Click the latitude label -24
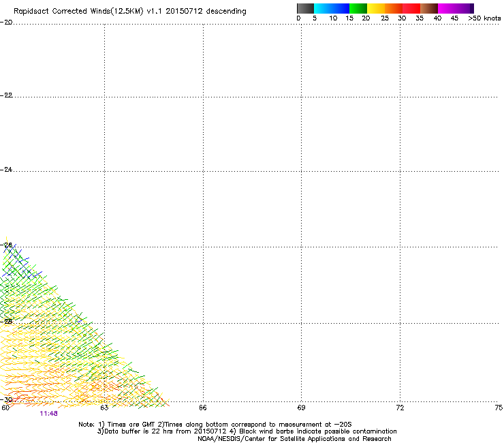504x443 pixels. pyautogui.click(x=6, y=170)
